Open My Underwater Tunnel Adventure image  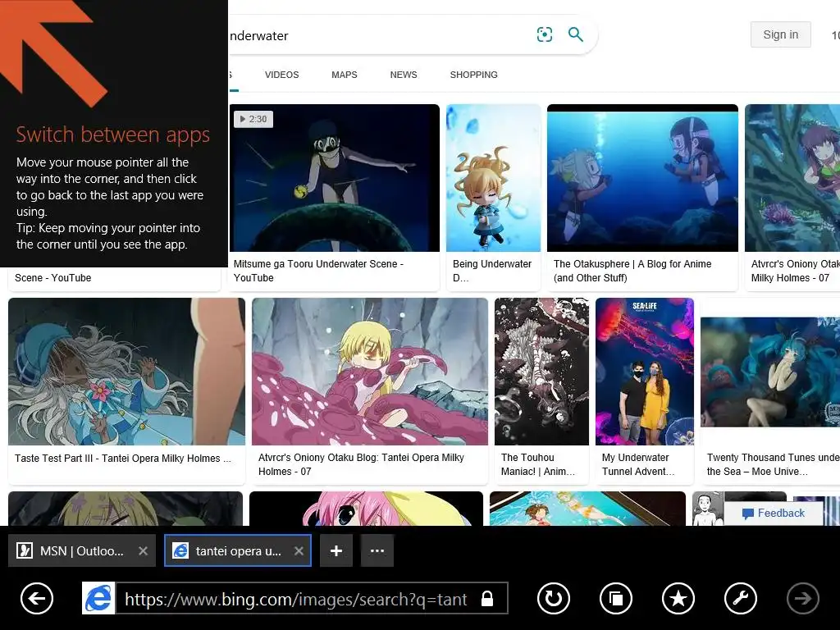coord(645,372)
